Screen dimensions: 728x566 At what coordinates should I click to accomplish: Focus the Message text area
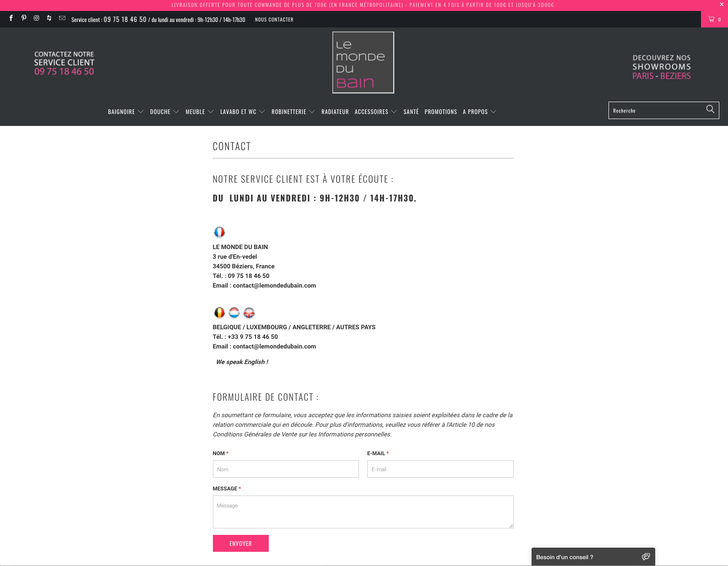pyautogui.click(x=363, y=512)
